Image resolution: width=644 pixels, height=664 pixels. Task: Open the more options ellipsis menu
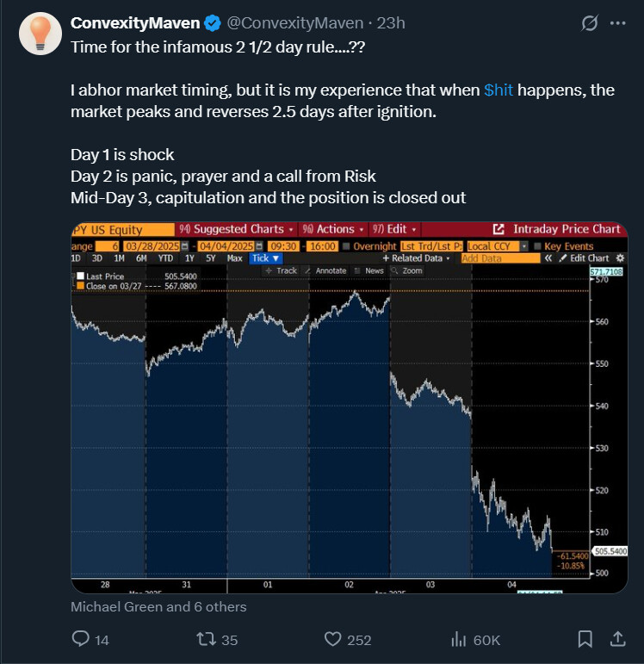618,24
